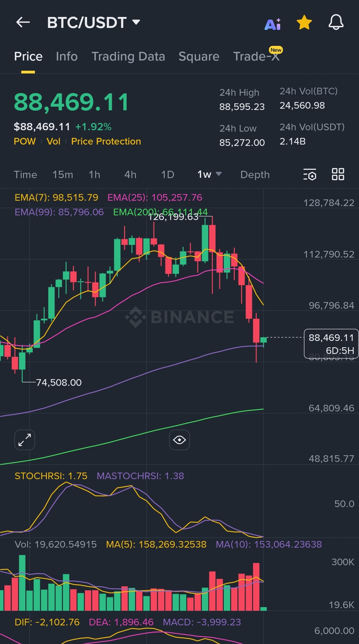359x644 pixels.
Task: Click the EMA(7) indicator value
Action: 57,197
